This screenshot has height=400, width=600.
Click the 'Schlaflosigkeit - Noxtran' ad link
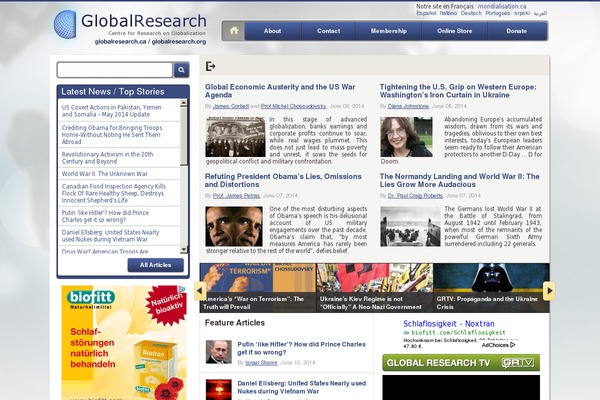pyautogui.click(x=448, y=324)
